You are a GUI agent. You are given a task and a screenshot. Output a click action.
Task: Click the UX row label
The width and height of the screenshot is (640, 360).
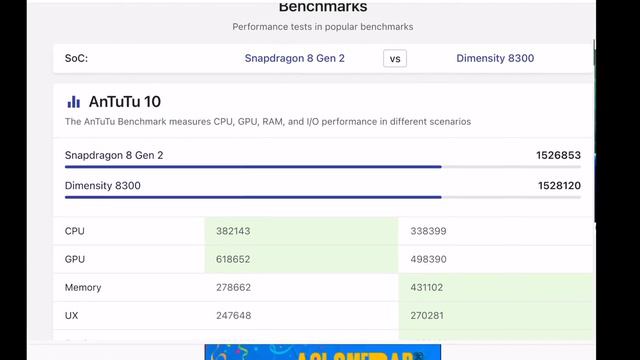pos(71,316)
